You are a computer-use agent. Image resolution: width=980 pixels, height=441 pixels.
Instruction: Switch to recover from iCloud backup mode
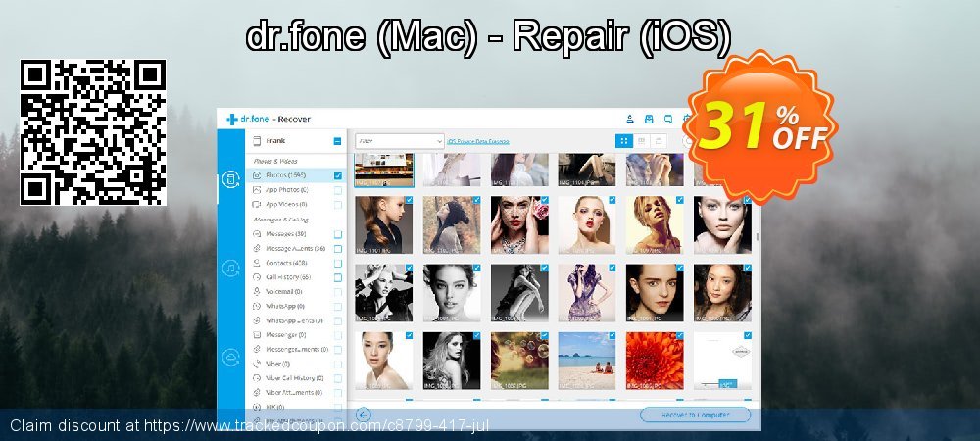coord(230,357)
